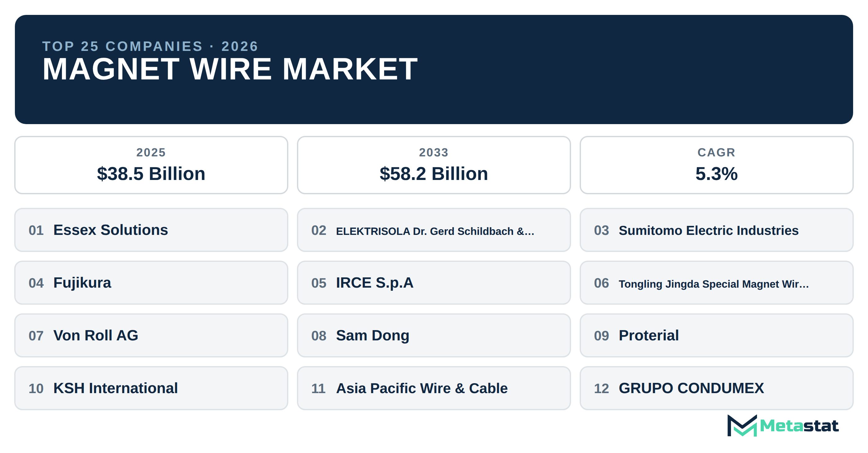Viewport: 868px width, 453px height.
Task: Click rank number 01
Action: (36, 231)
